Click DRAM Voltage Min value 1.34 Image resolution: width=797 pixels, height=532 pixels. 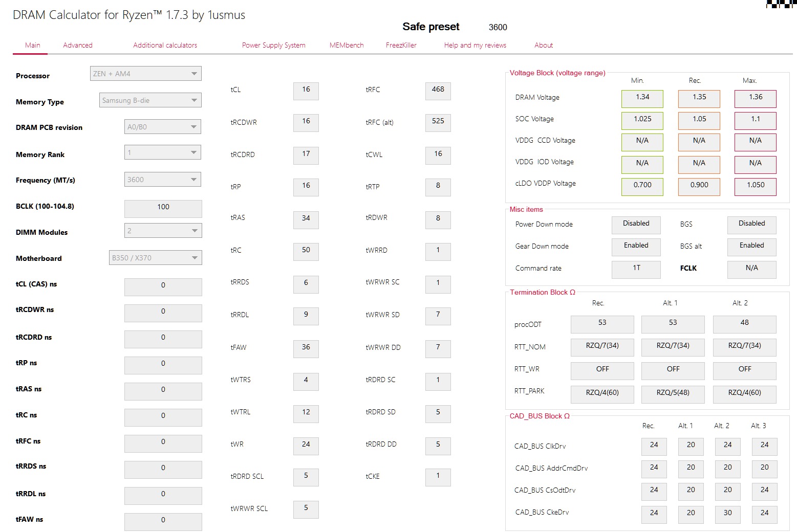642,99
